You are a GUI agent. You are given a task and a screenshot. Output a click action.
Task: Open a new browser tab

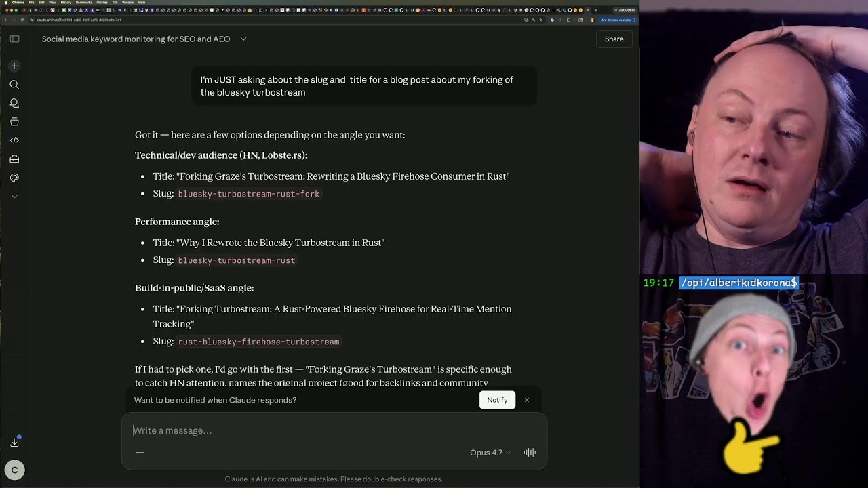coord(595,10)
